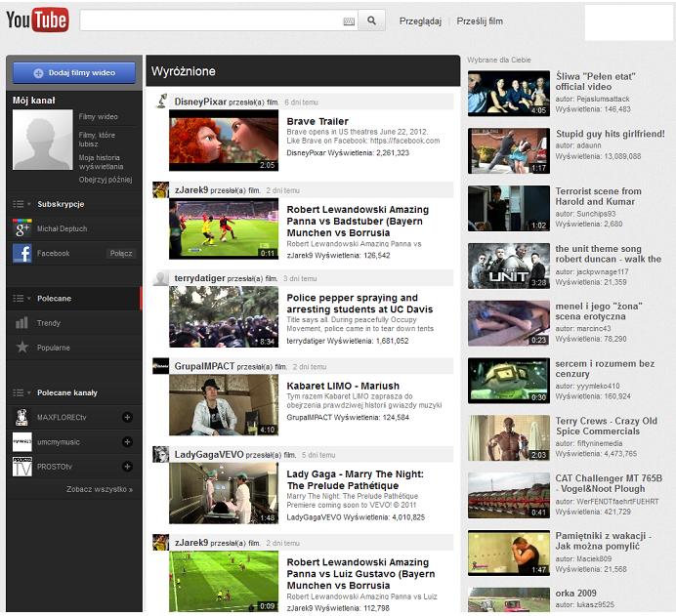Open the on-screen keyboard icon in search box
676x616 pixels.
coord(349,21)
